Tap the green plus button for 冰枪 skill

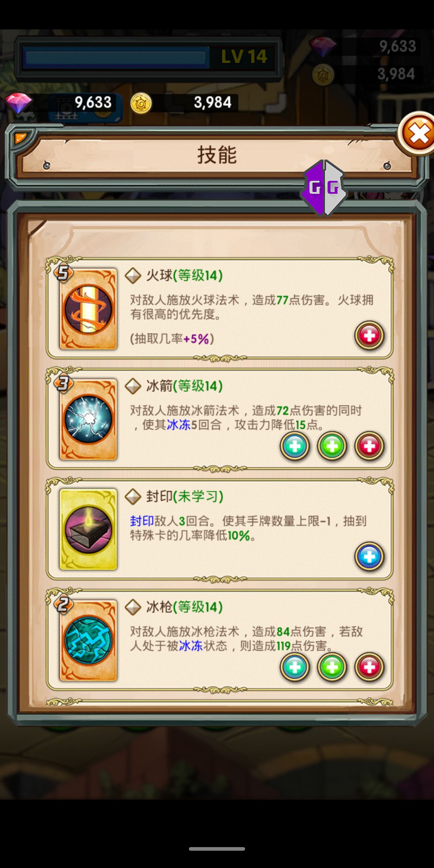point(332,667)
